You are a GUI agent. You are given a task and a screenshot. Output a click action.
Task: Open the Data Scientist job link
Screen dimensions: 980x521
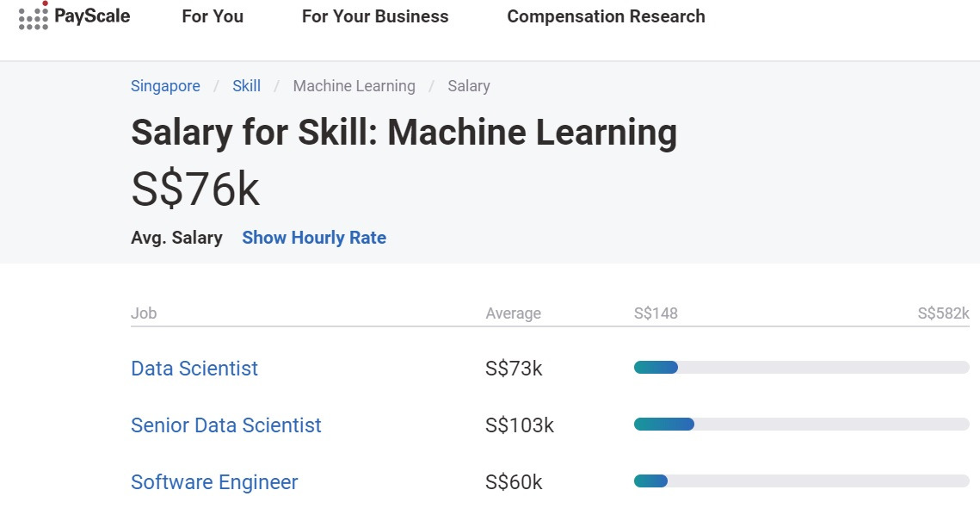194,369
